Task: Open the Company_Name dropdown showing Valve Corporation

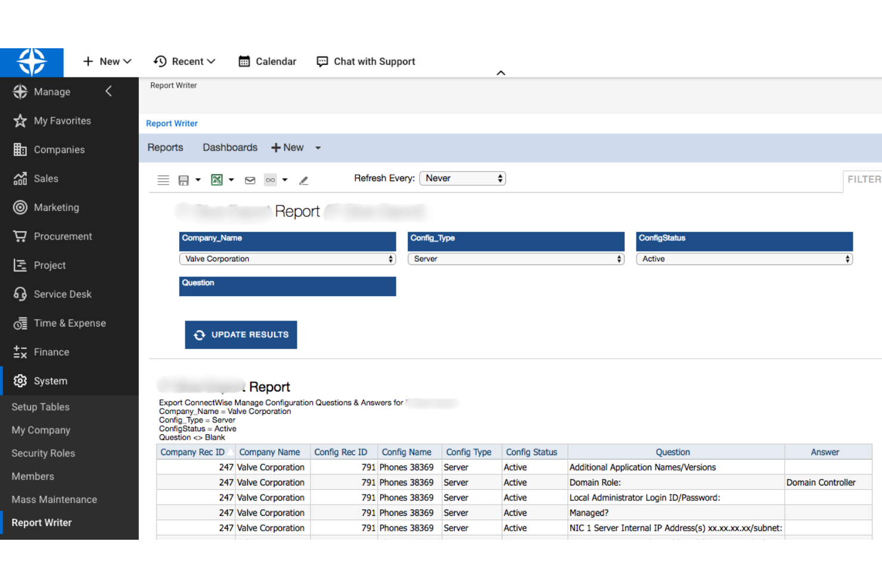Action: (x=287, y=259)
